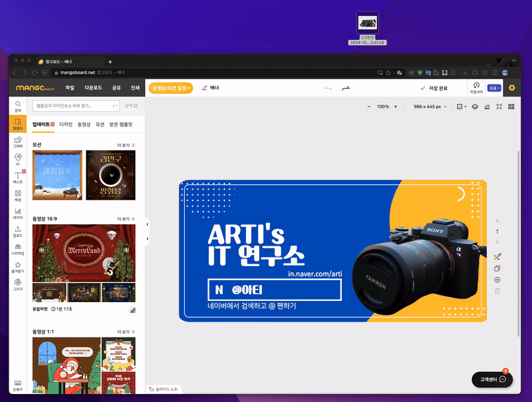
Task: Select the 템플릿 templates sidebar icon
Action: tap(18, 124)
